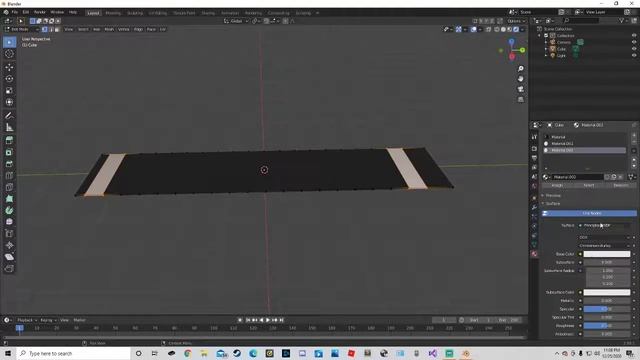The width and height of the screenshot is (640, 360).
Task: Click the viewport pan hand icon
Action: [520, 79]
